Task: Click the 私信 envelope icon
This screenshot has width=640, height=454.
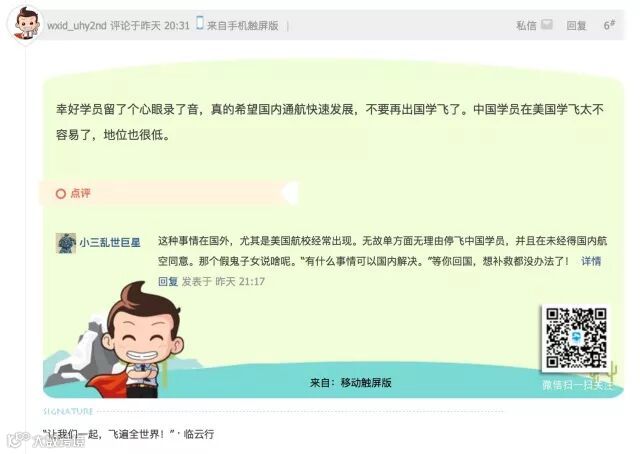Action: tap(547, 24)
